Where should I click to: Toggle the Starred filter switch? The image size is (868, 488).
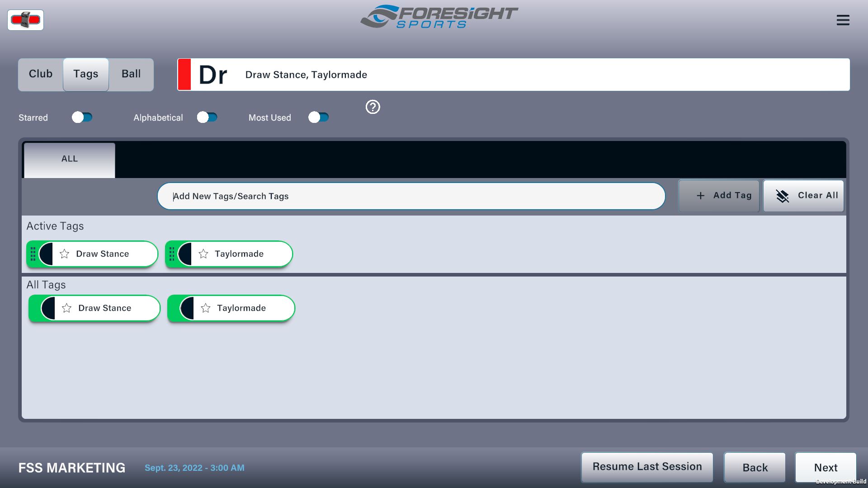82,117
